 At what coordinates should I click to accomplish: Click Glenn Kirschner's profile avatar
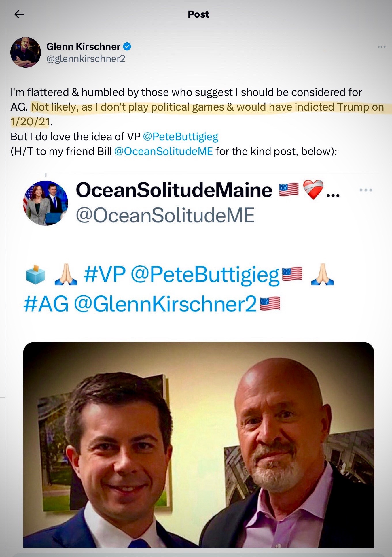tap(26, 52)
